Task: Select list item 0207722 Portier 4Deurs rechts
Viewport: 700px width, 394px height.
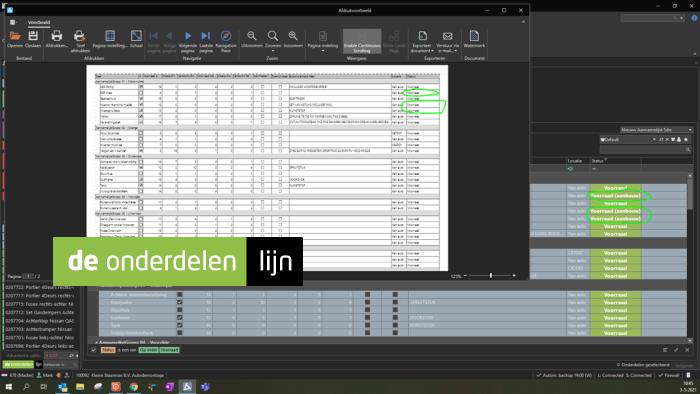Action: 39,287
